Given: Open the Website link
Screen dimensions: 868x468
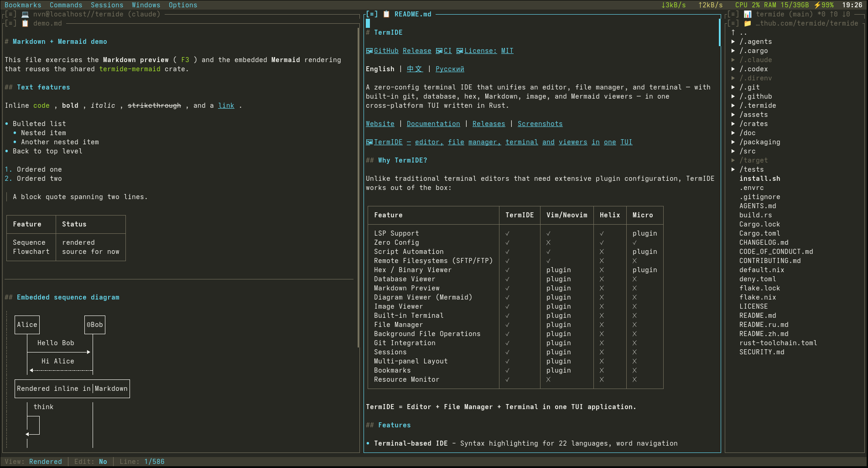Looking at the screenshot, I should pos(380,124).
